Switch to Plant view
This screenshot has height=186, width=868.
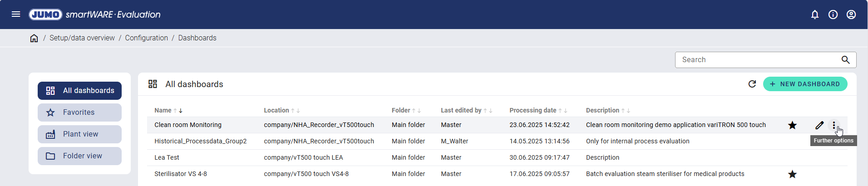click(79, 134)
